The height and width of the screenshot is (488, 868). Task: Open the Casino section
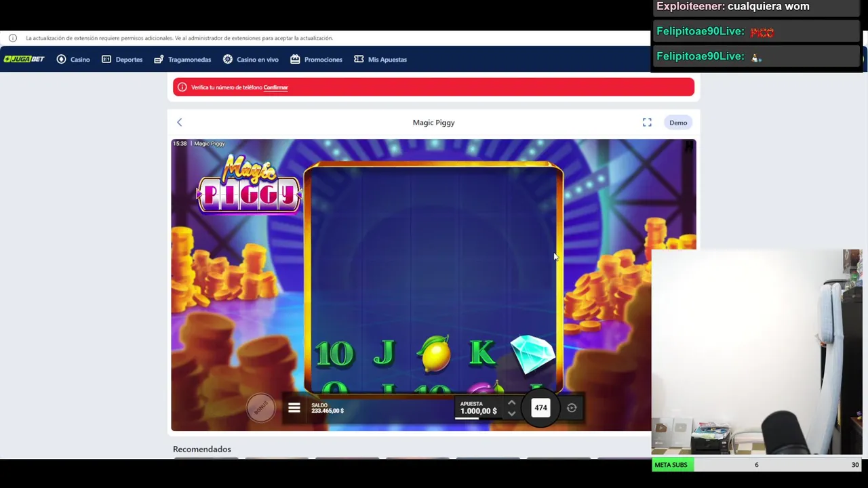coord(73,60)
